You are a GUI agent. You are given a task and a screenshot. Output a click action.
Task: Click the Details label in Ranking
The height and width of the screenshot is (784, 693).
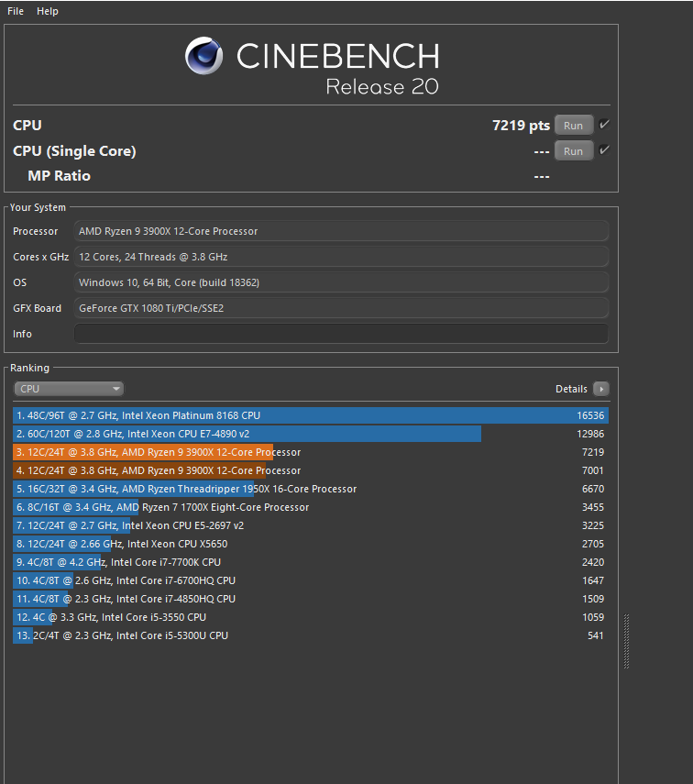tap(571, 389)
